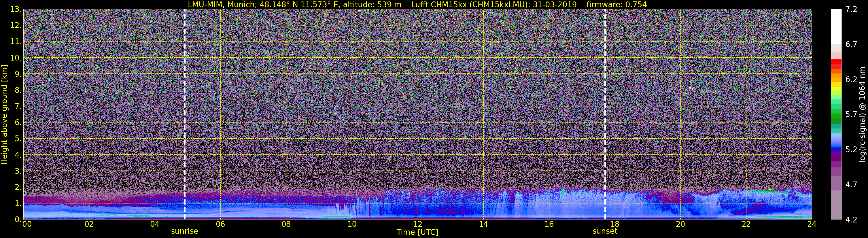
Task: Click the colorbar value '4.2'
Action: (851, 220)
